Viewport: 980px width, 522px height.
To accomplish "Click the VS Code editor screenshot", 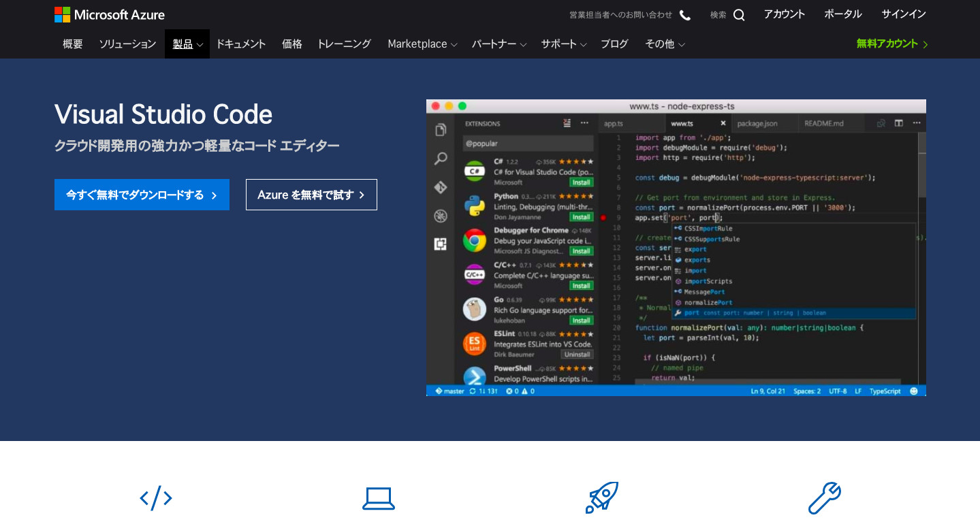I will click(676, 248).
